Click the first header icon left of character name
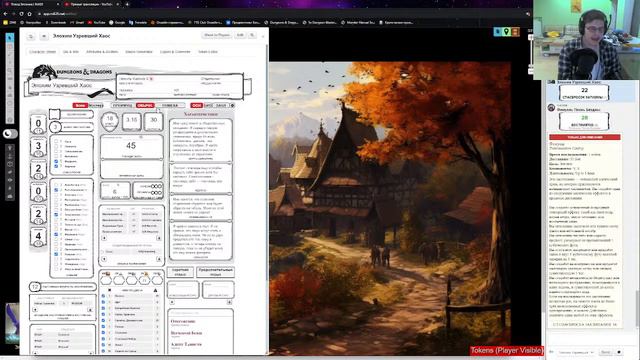This screenshot has height=360, width=640. tap(31, 36)
